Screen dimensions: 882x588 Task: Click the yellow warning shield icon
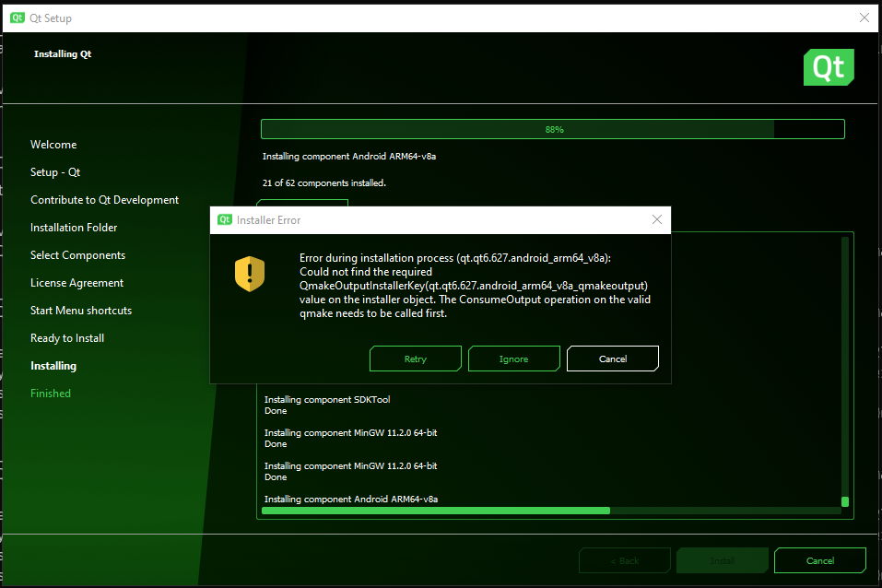pyautogui.click(x=249, y=274)
